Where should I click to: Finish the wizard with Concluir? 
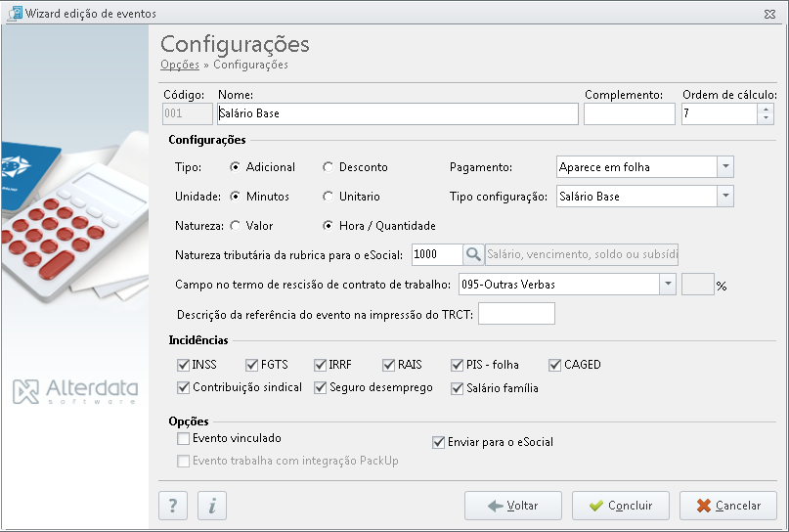[x=621, y=506]
